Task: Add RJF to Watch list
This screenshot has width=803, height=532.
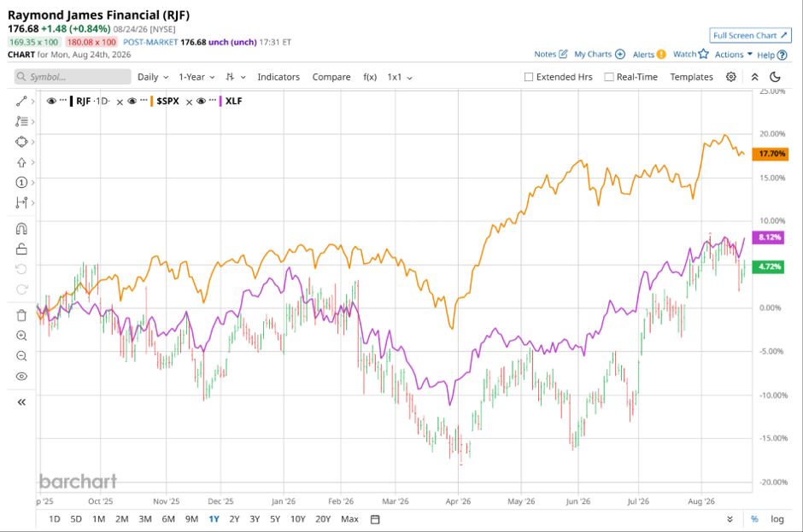Action: coord(690,55)
